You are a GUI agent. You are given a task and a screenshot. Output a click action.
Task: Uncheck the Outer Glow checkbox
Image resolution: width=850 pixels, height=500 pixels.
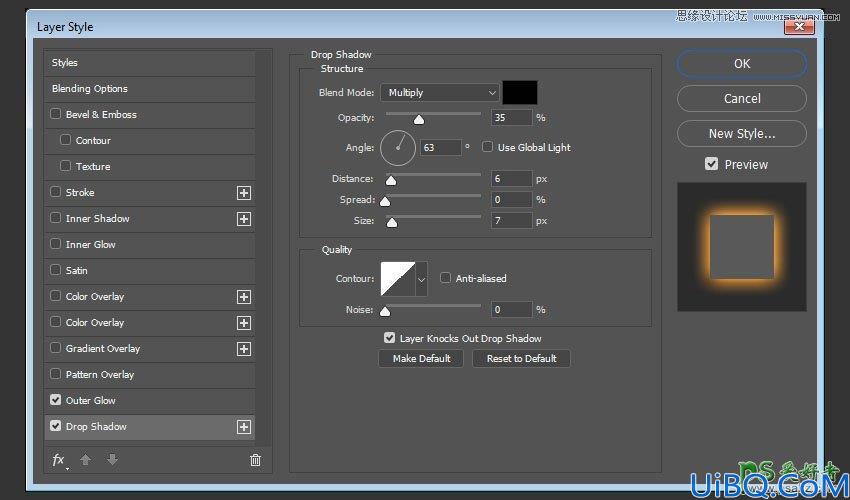(x=55, y=400)
